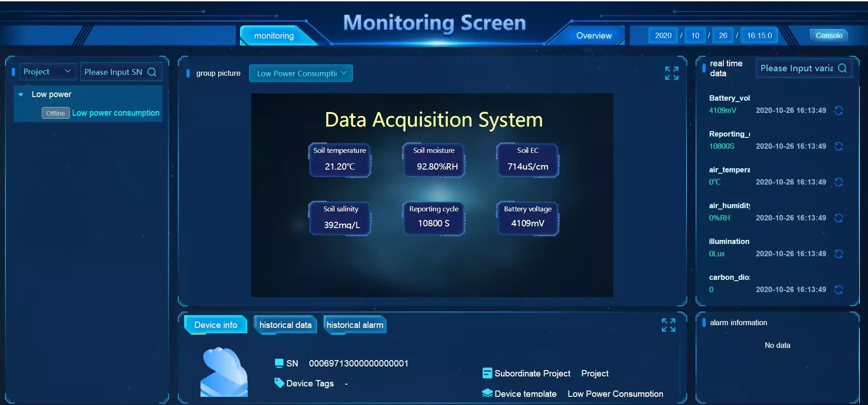Image resolution: width=868 pixels, height=405 pixels.
Task: Focus the Please Input SN field
Action: 113,72
